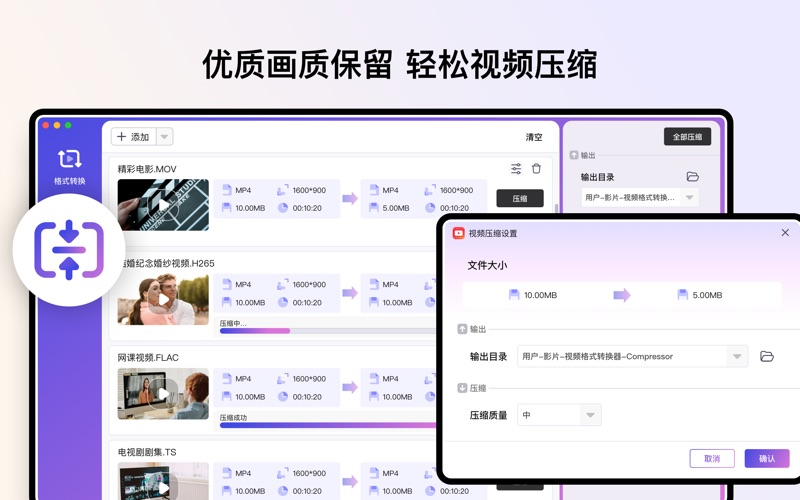The height and width of the screenshot is (500, 800).
Task: Expand main window output directory dropdown
Action: click(689, 197)
